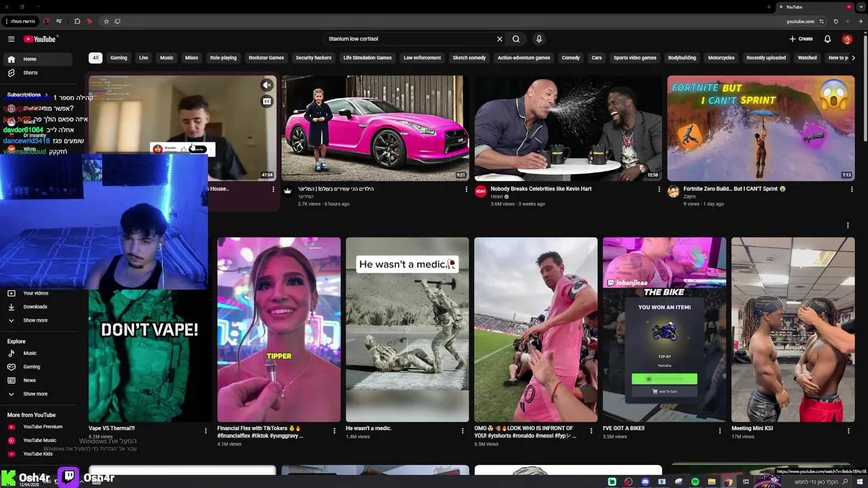Viewport: 868px width, 488px height.
Task: Open a new browser tab with plus
Action: pos(768,7)
